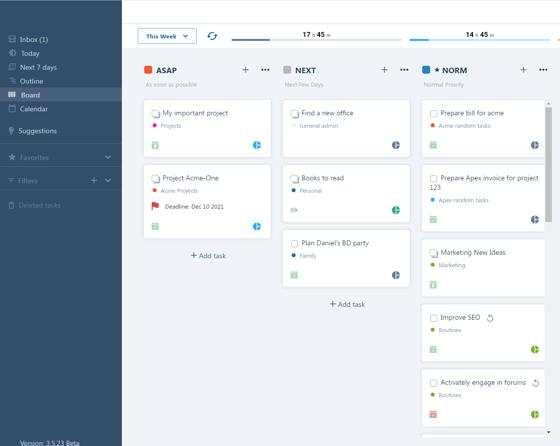The height and width of the screenshot is (446, 560).
Task: Click time pie icon on Plan Daniel's BD party
Action: tap(396, 275)
